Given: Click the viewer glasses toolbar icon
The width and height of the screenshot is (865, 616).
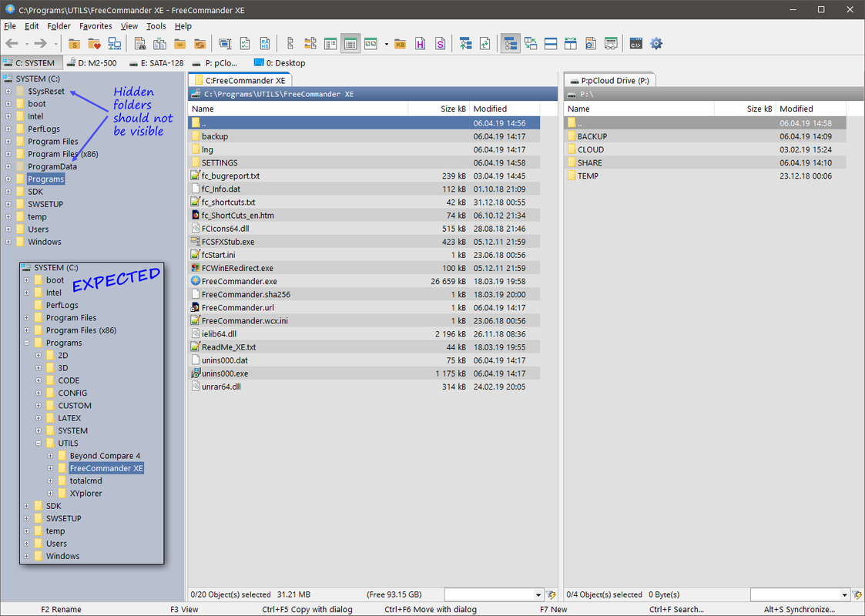Looking at the screenshot, I should [610, 44].
